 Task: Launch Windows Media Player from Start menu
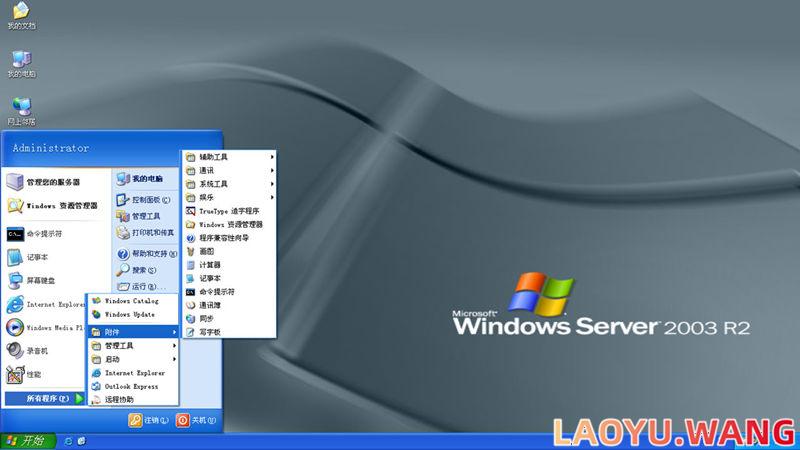[45, 328]
